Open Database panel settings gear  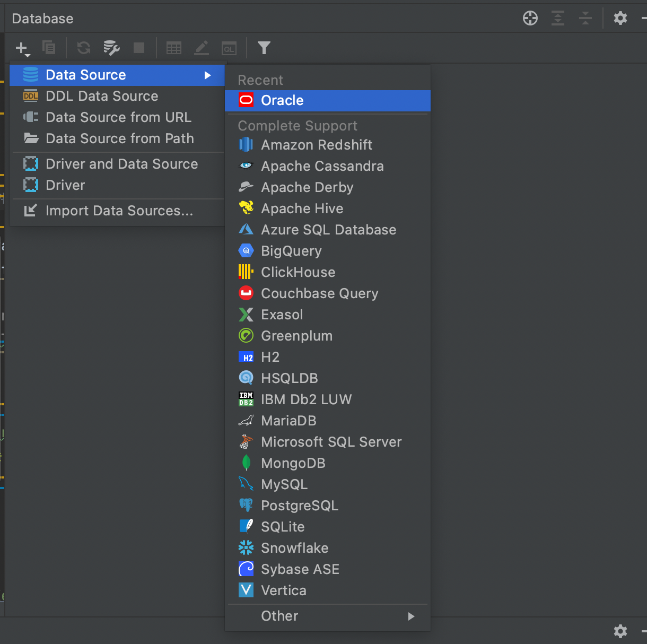pos(620,18)
